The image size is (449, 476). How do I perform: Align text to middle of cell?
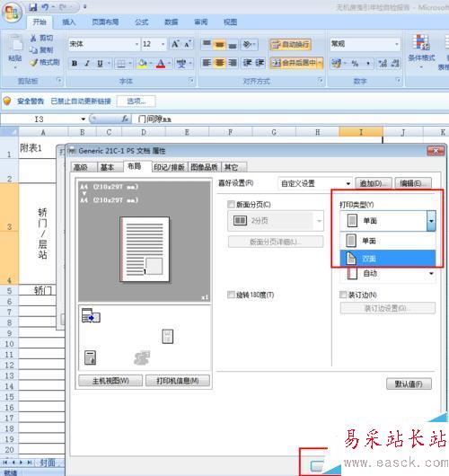pos(219,44)
